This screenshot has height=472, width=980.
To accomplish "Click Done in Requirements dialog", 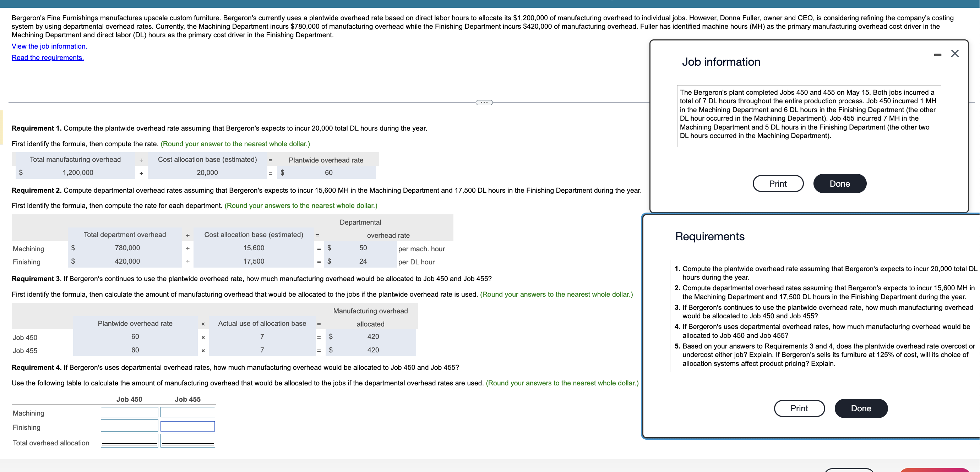I will (861, 408).
